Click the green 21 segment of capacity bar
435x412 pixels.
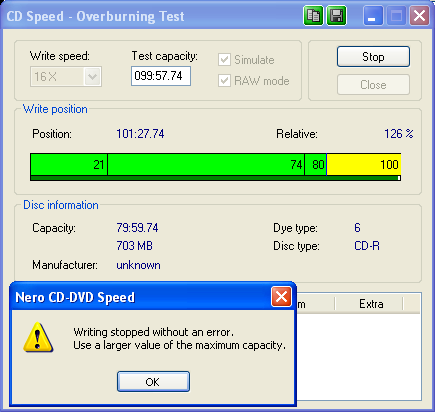click(69, 164)
